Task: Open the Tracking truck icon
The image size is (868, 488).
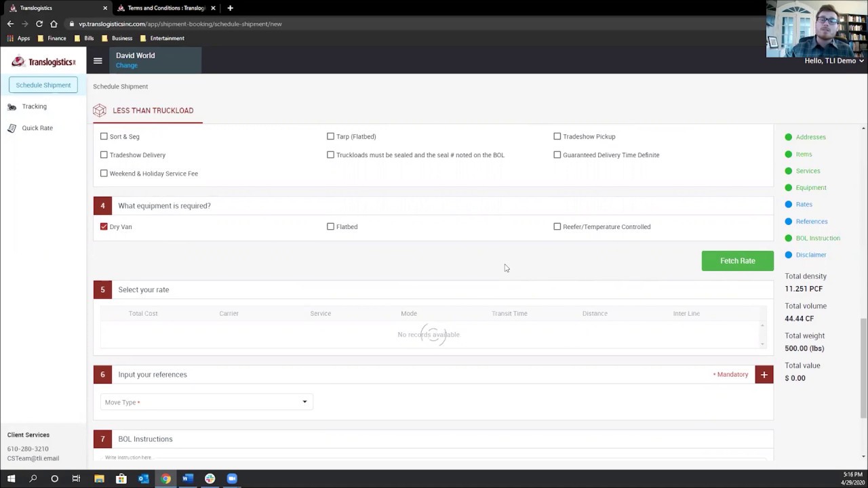Action: click(12, 106)
